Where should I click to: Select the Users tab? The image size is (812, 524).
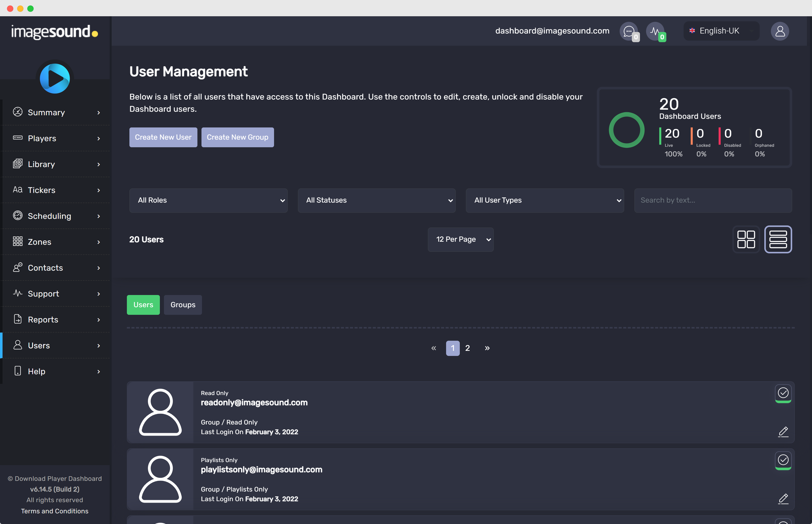pyautogui.click(x=143, y=305)
